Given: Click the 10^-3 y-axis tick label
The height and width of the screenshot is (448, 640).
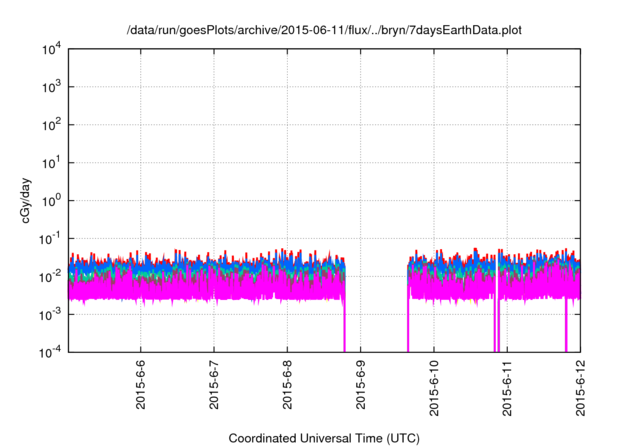Looking at the screenshot, I should (x=50, y=315).
